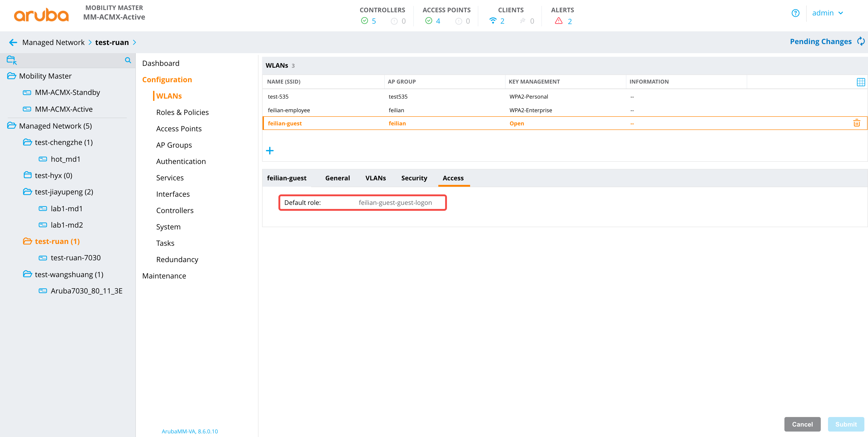Viewport: 868px width, 437px height.
Task: Click the Submit button
Action: tap(846, 424)
